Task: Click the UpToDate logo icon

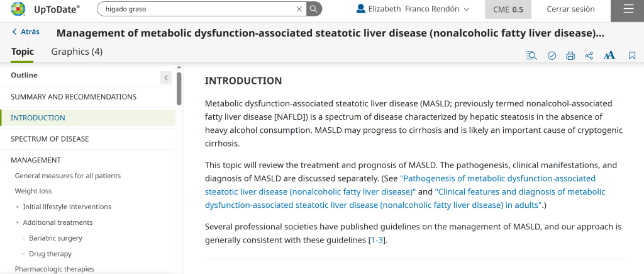Action: pos(18,9)
